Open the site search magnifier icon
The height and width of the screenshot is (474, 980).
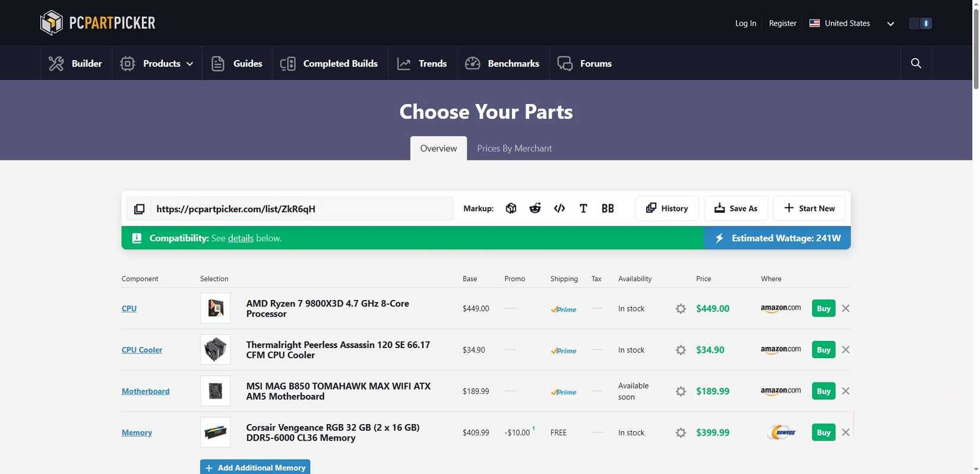(x=916, y=63)
